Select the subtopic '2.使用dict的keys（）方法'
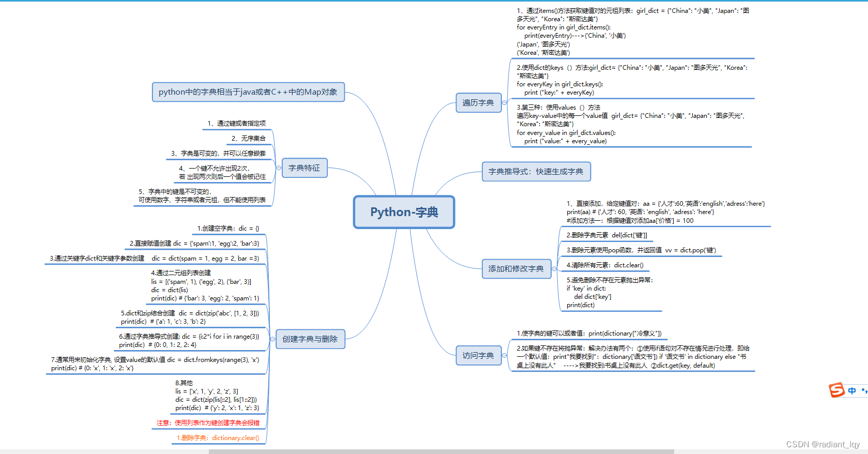Screen dimensions: 868x454 [x=632, y=80]
